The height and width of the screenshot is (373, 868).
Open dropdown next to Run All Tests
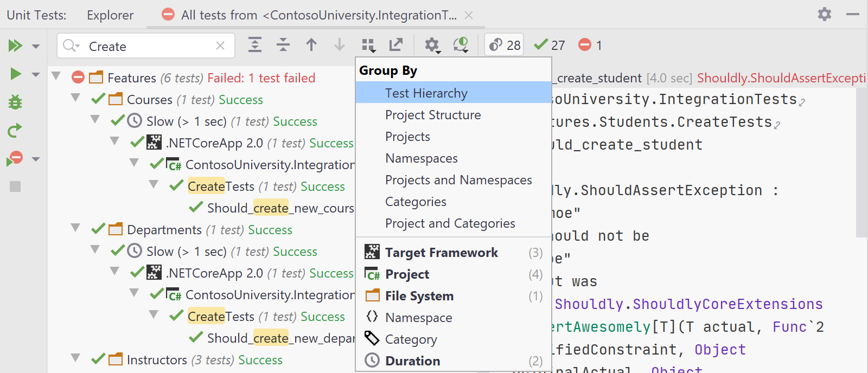[x=36, y=46]
